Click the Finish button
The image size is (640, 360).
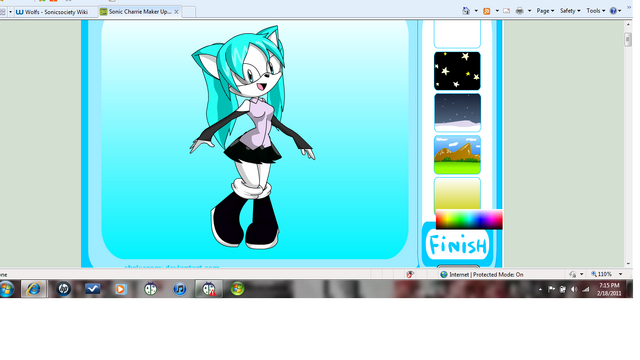tap(458, 245)
